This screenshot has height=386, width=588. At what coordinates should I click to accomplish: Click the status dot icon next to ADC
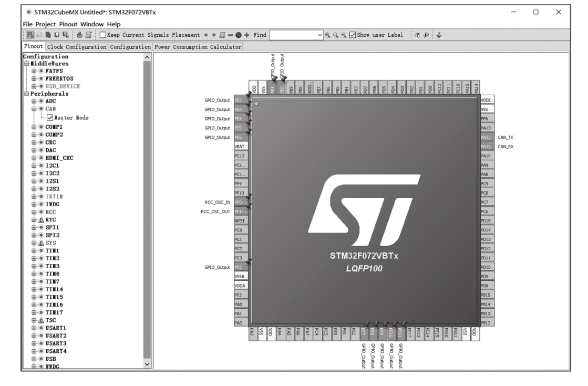pos(42,101)
